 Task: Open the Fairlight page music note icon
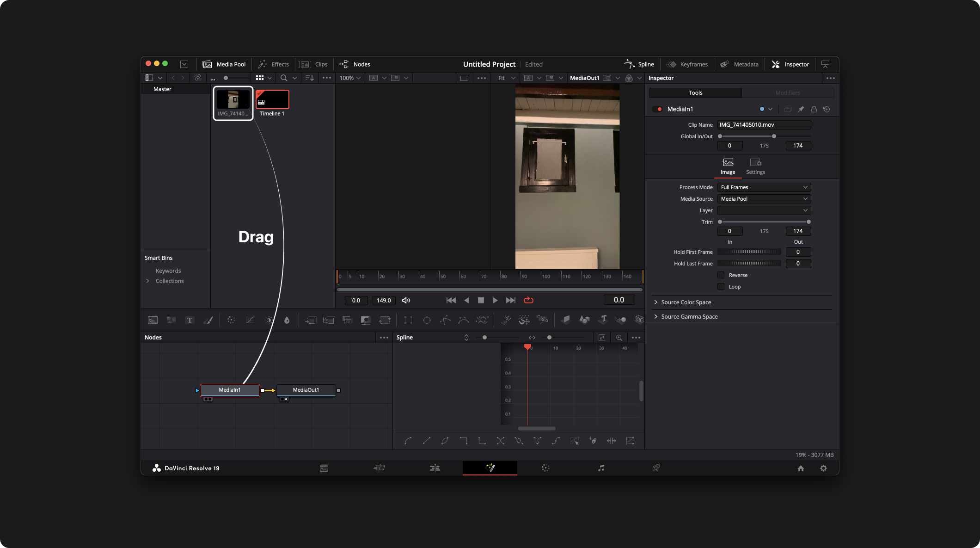click(x=601, y=468)
